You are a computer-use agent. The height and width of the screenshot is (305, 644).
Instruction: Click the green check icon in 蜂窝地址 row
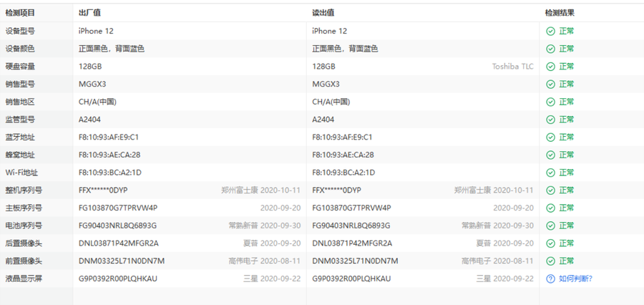click(550, 155)
